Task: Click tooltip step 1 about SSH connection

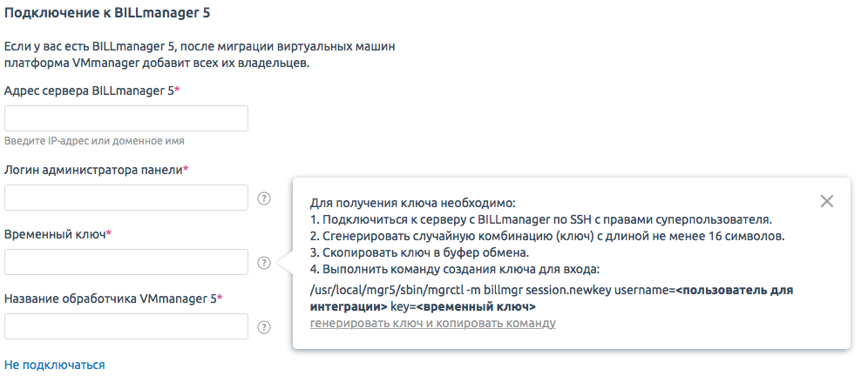Action: pyautogui.click(x=540, y=219)
